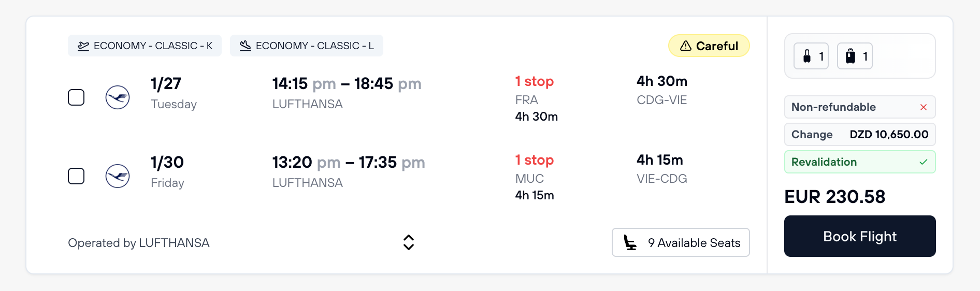Click the Revalidation green check mark
The image size is (980, 291).
click(923, 162)
